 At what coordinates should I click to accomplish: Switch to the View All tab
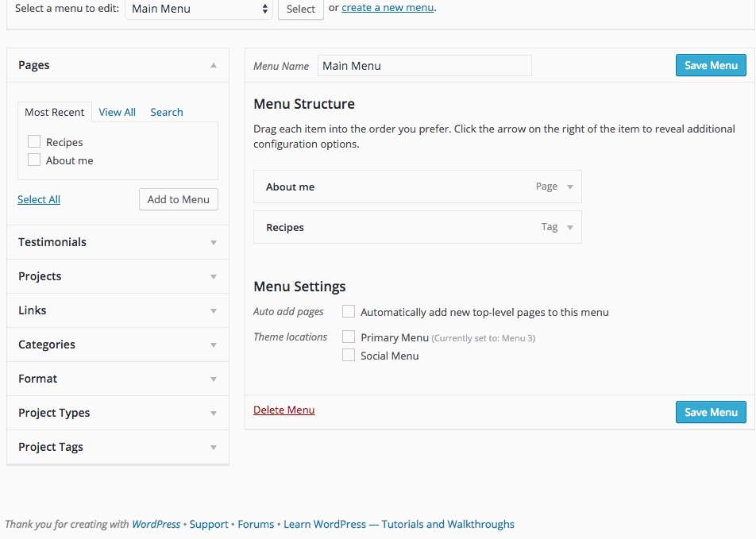pos(117,112)
